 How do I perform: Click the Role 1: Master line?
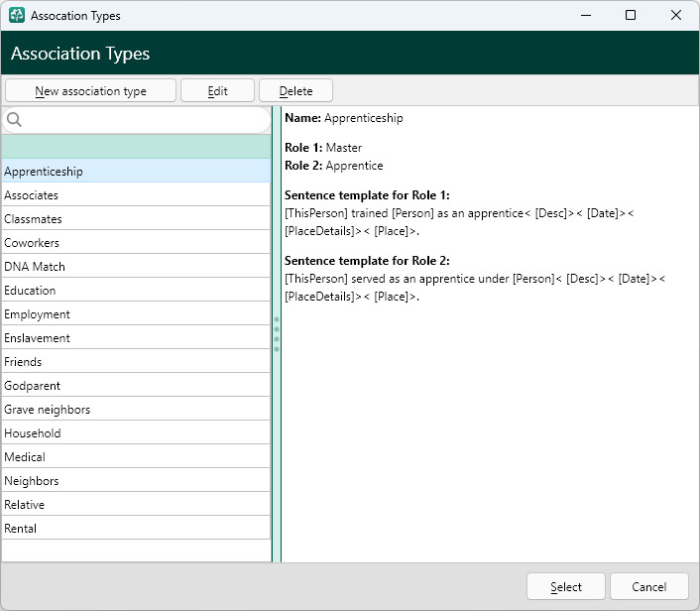(x=323, y=148)
